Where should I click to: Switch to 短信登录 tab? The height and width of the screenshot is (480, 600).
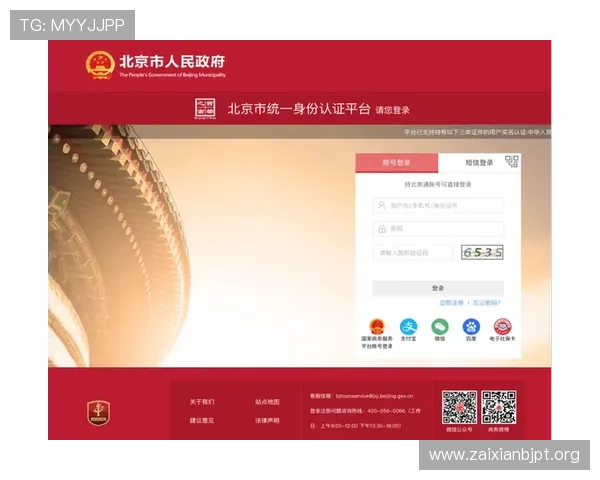[x=479, y=163]
